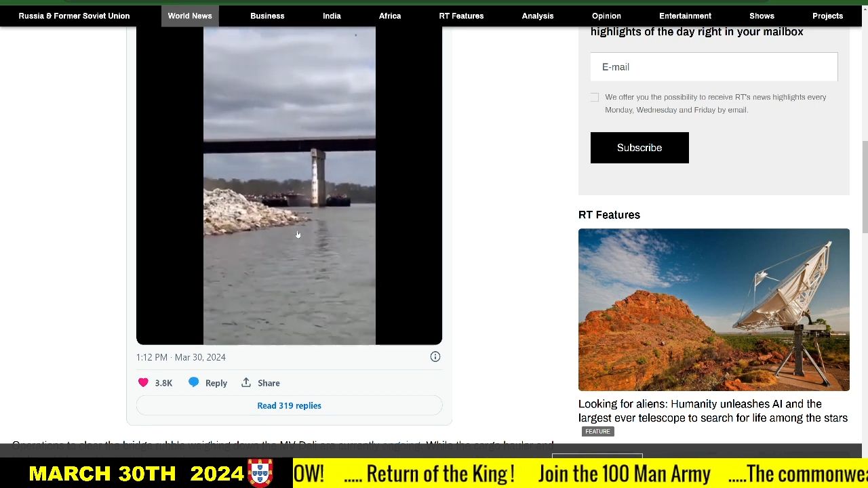The image size is (868, 488).
Task: Open the Business menu item
Action: 267,16
